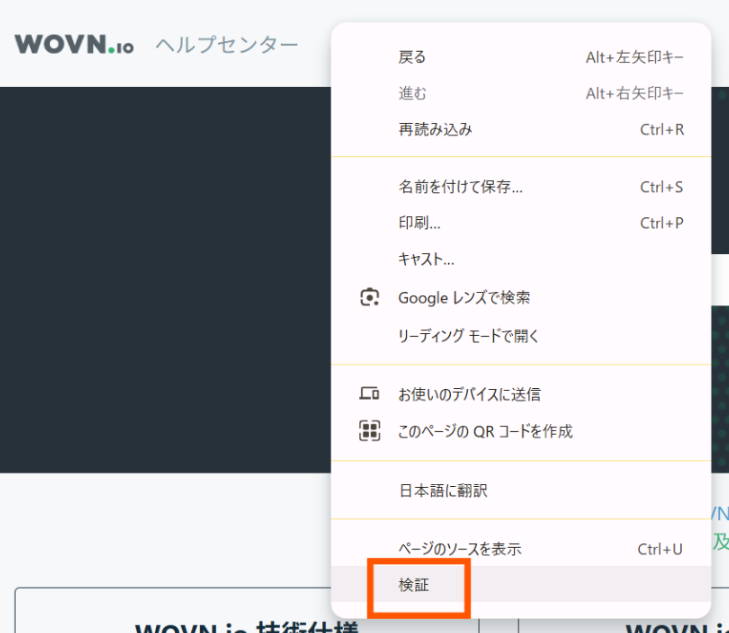729x633 pixels.
Task: Click the Google レンズで検索 text label
Action: click(464, 298)
